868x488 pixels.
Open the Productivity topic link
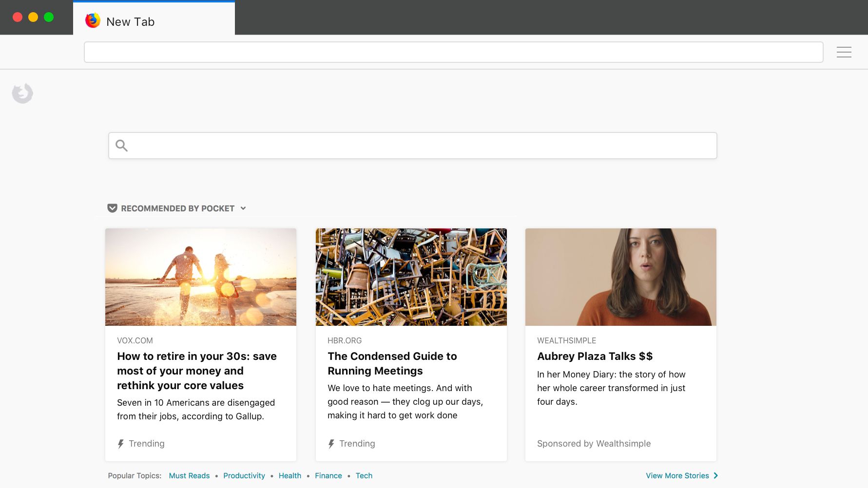(244, 476)
